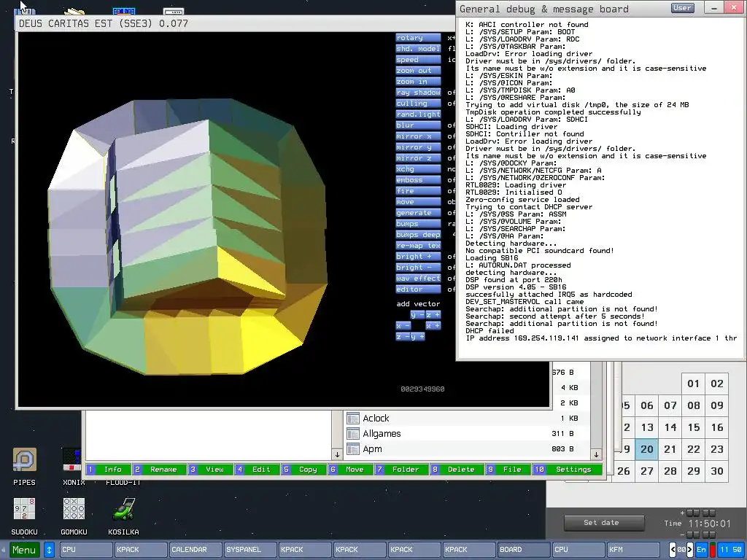Open the GOMOKU game icon
This screenshot has height=560, width=747.
pyautogui.click(x=74, y=508)
